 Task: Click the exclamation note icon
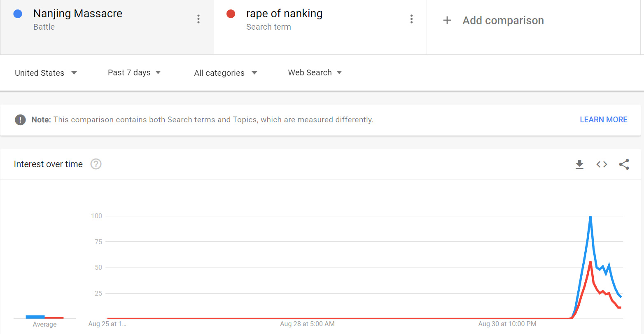(x=20, y=120)
